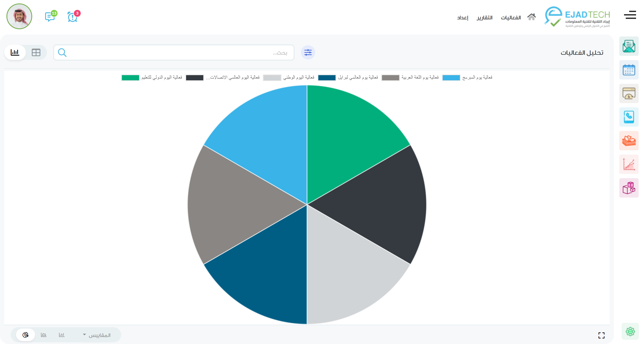Open the الفعاليات menu item
This screenshot has height=344, width=644.
pos(510,18)
